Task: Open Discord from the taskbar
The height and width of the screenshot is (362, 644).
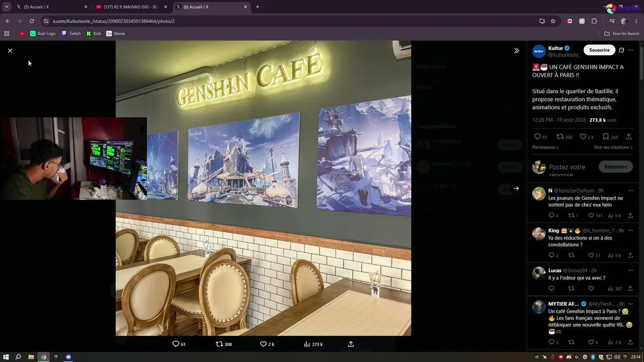Action: coord(68,357)
